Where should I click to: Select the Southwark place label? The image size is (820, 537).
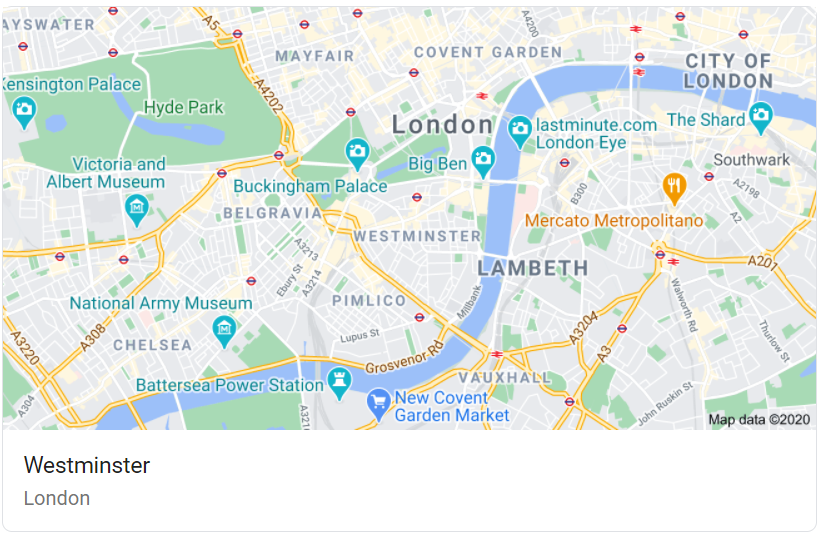pos(751,160)
